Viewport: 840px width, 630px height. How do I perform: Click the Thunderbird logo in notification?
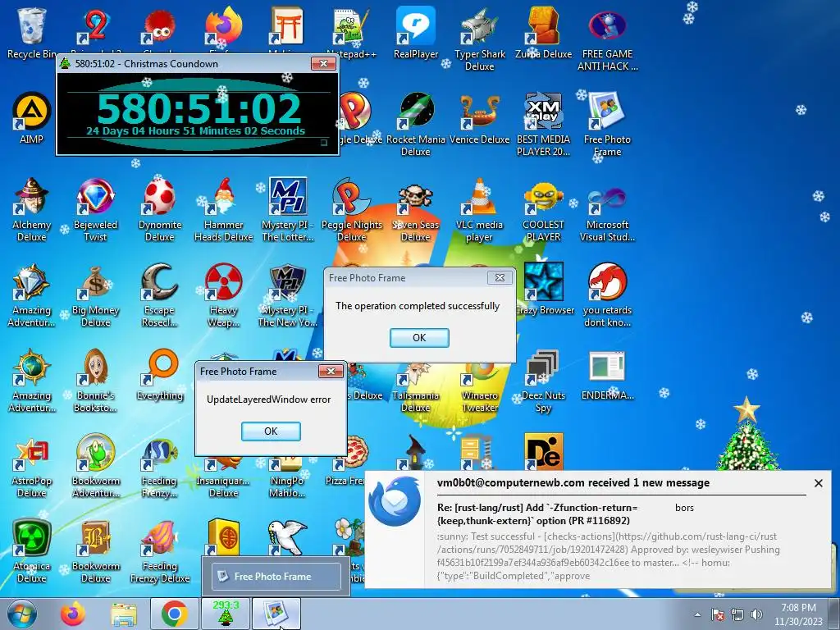395,501
